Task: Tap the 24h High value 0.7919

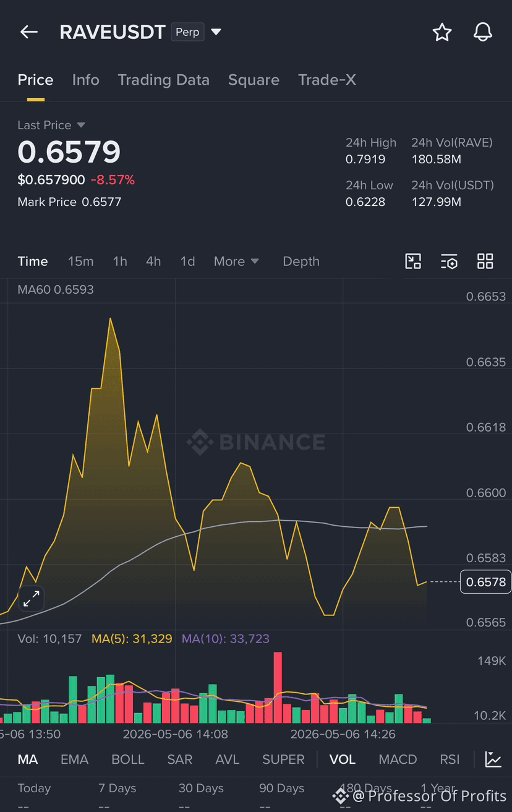Action: point(365,160)
